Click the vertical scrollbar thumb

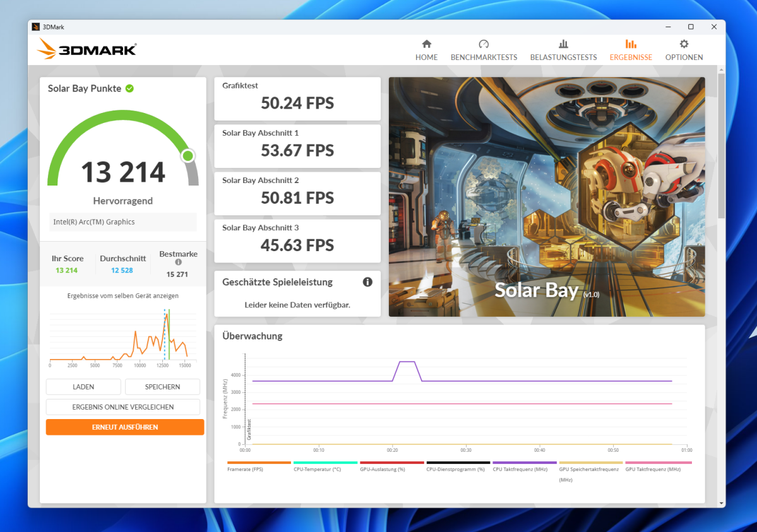[x=721, y=146]
